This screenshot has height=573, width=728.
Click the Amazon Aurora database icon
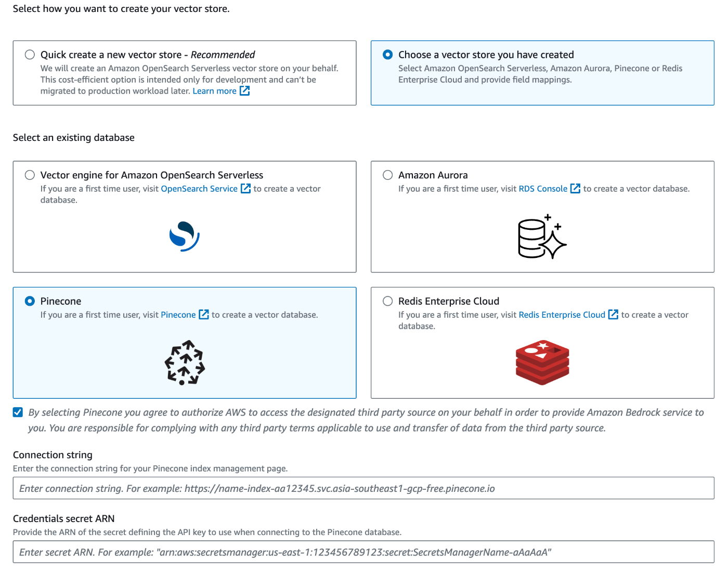(542, 237)
